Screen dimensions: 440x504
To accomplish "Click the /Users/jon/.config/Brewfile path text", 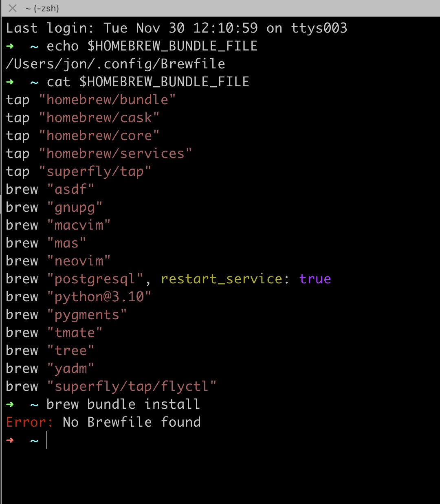I will pyautogui.click(x=115, y=64).
